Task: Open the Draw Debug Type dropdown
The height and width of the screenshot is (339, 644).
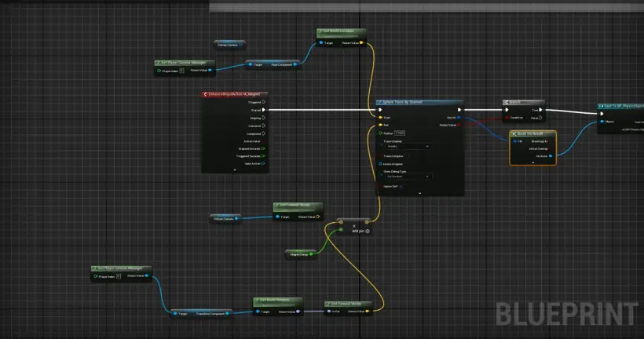Action: (x=408, y=177)
